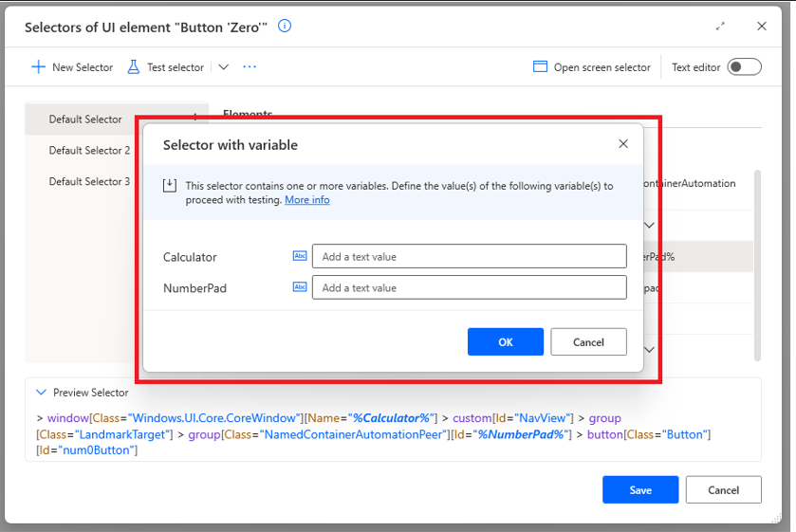Screen dimensions: 796x532
Task: Click the elements list vertical scrollbar
Action: click(757, 265)
